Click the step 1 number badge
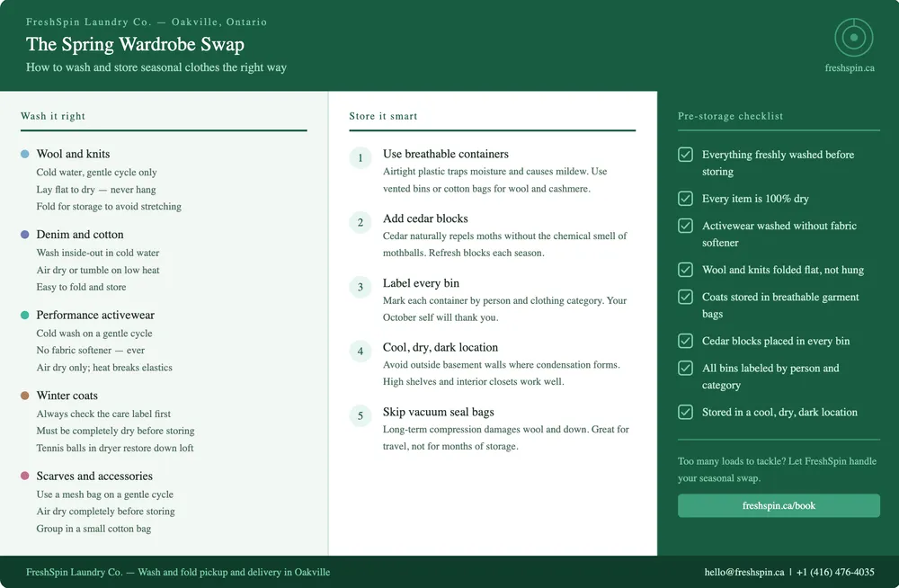Screen dimensions: 899x588 [x=360, y=158]
